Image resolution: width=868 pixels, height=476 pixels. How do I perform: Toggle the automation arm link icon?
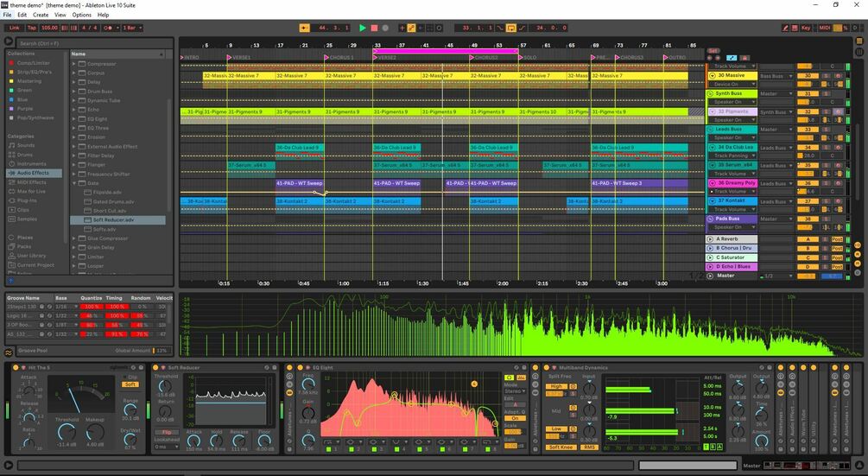pos(411,28)
